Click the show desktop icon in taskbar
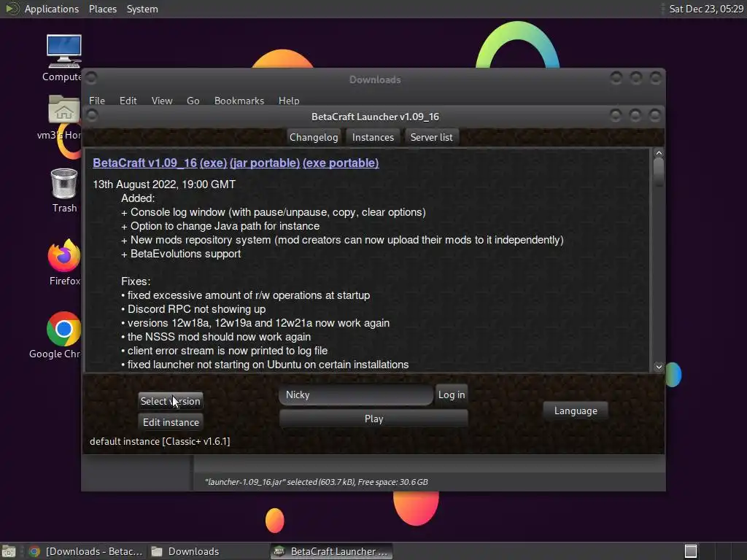Viewport: 747px width, 560px height. [x=9, y=551]
